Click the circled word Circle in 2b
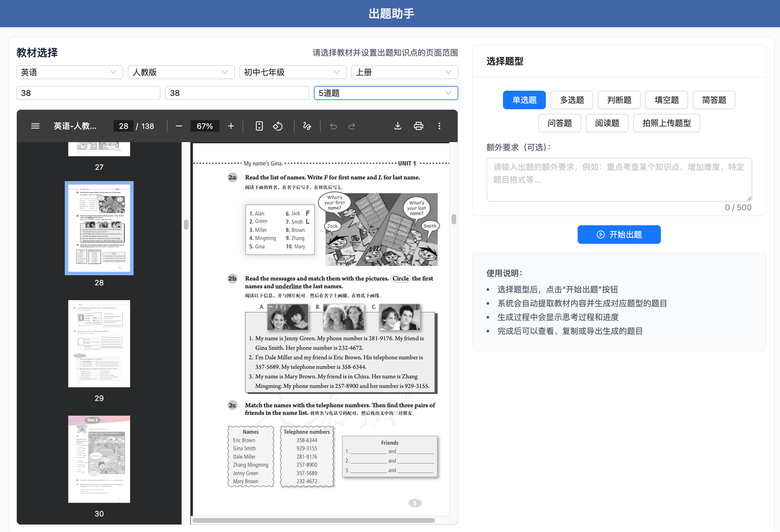Screen dimensions: 780x532 (x=400, y=278)
